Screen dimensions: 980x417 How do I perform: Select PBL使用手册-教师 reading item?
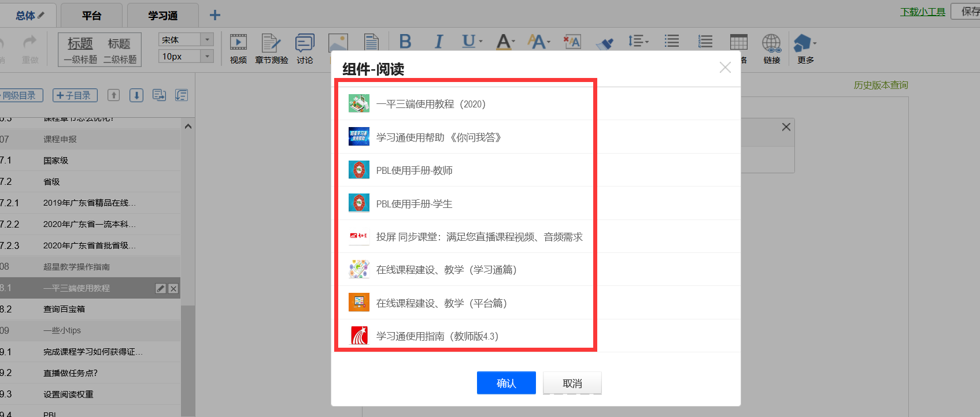[x=536, y=170]
